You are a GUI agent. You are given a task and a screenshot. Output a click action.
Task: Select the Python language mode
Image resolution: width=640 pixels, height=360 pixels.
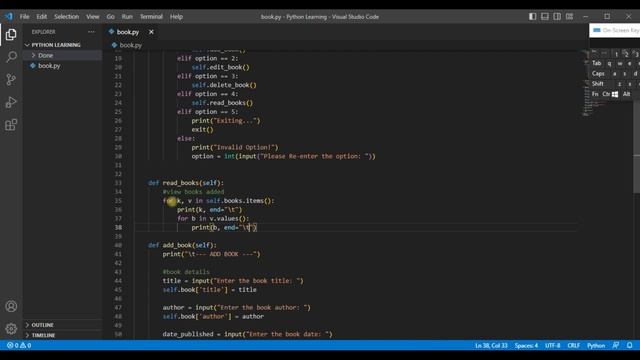point(596,345)
